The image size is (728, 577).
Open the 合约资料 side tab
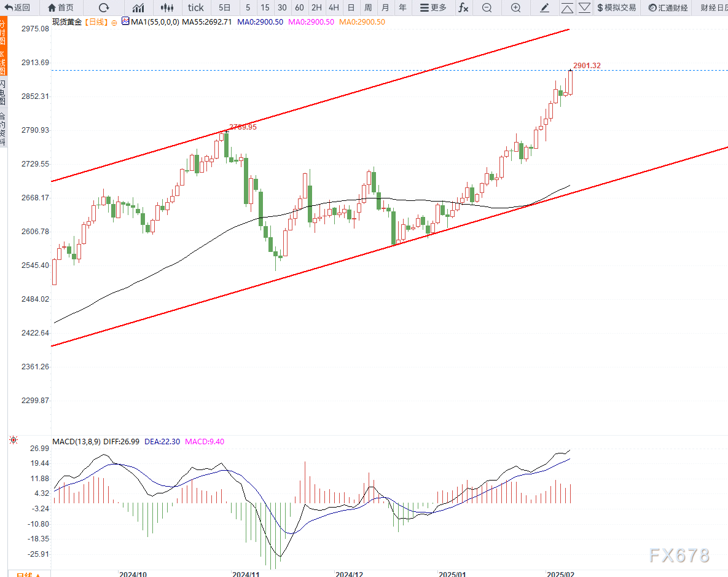pos(3,128)
